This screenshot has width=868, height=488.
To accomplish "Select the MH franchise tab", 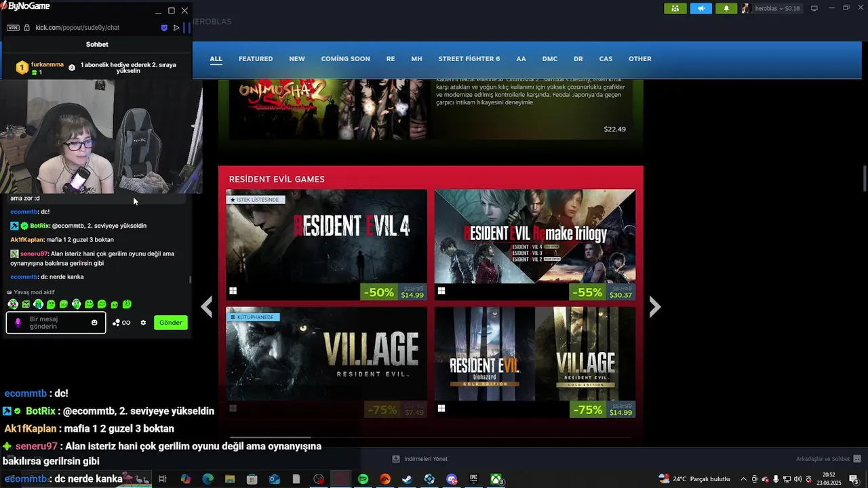I will [416, 59].
